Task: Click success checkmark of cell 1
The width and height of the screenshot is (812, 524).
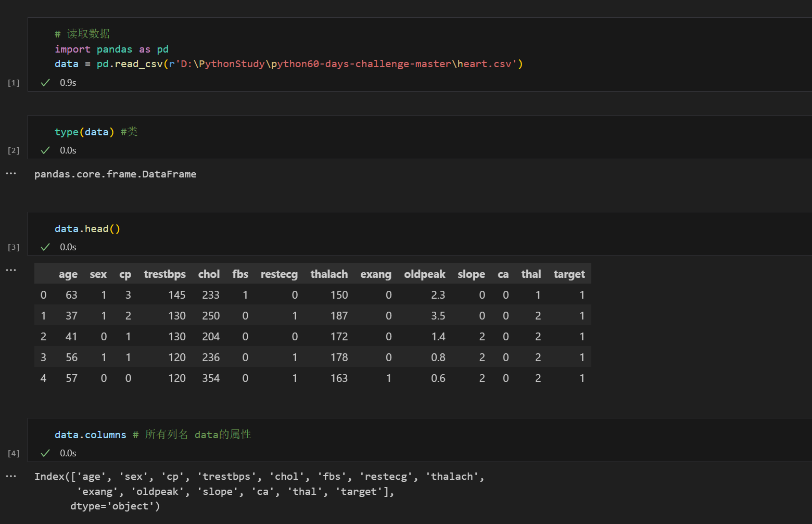Action: 45,82
